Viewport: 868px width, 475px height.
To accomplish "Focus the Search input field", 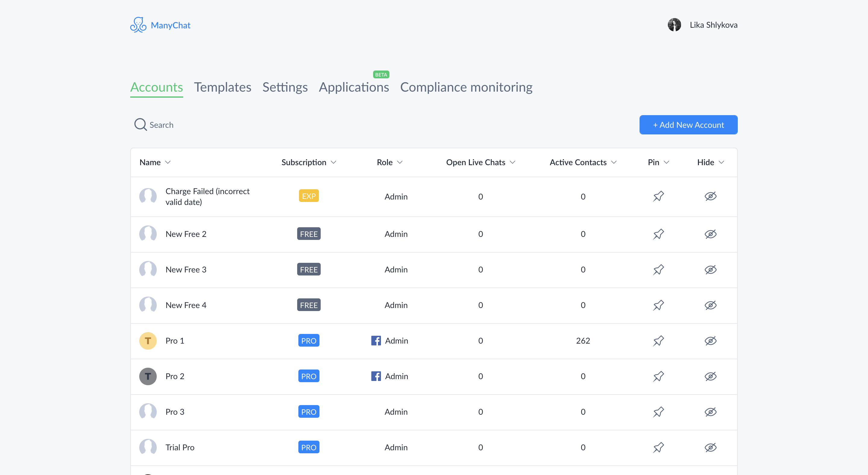I will tap(202, 125).
